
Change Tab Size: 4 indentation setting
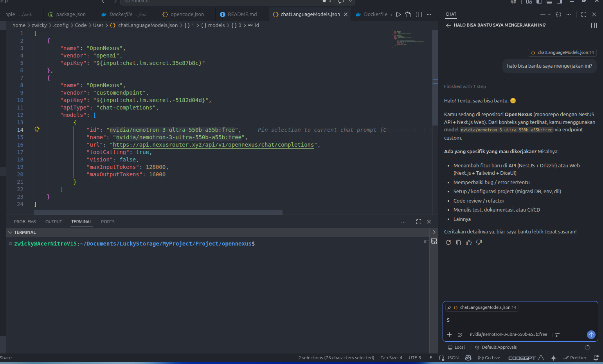click(x=391, y=358)
